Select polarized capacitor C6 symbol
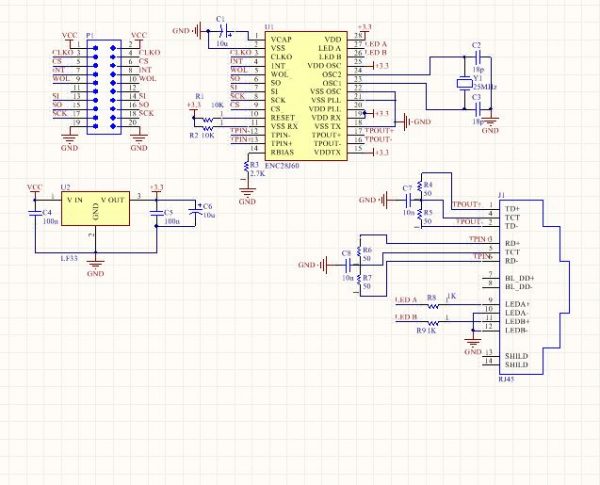 pos(196,211)
